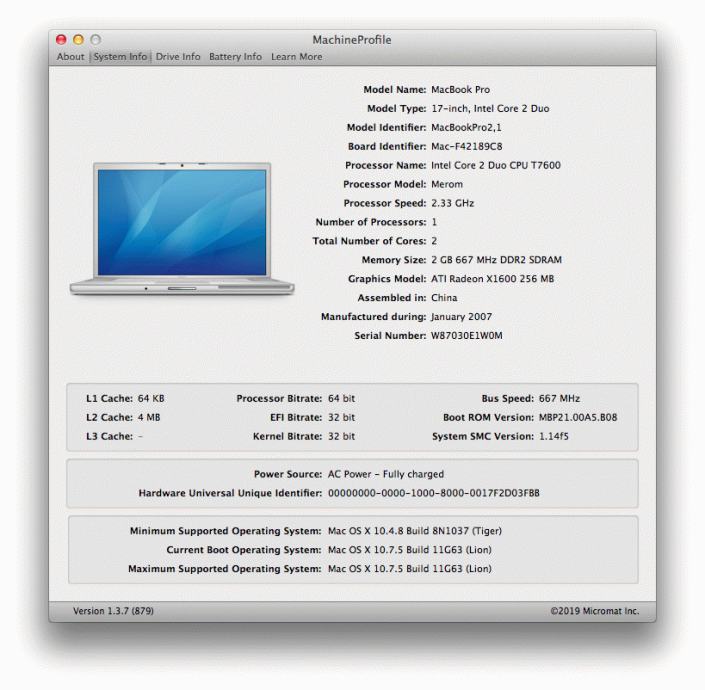The height and width of the screenshot is (690, 705).
Task: Select Memory Size '2 GB 667 MHz DDR2 SDRAM'
Action: coord(496,260)
